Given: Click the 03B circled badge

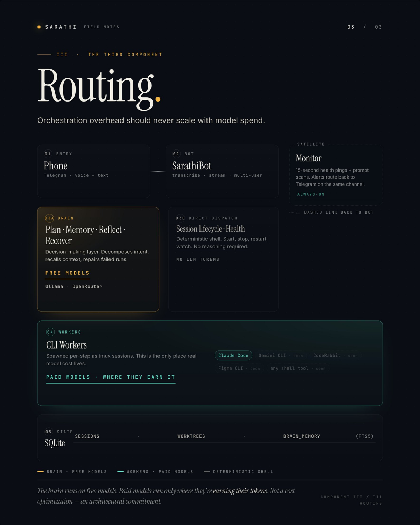Looking at the screenshot, I should pyautogui.click(x=180, y=218).
